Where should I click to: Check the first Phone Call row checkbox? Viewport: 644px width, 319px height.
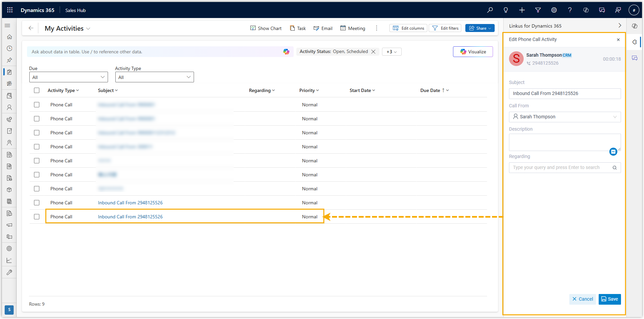pos(37,105)
